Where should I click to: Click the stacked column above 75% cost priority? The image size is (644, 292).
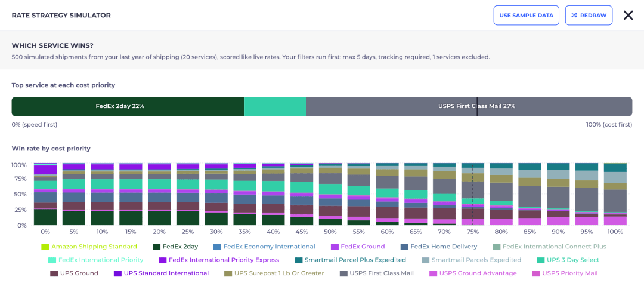click(472, 194)
